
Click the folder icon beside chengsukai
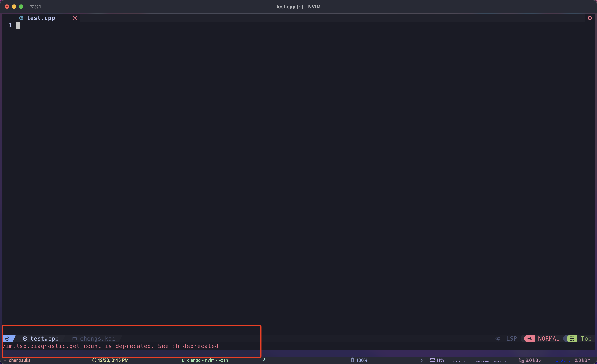[75, 339]
